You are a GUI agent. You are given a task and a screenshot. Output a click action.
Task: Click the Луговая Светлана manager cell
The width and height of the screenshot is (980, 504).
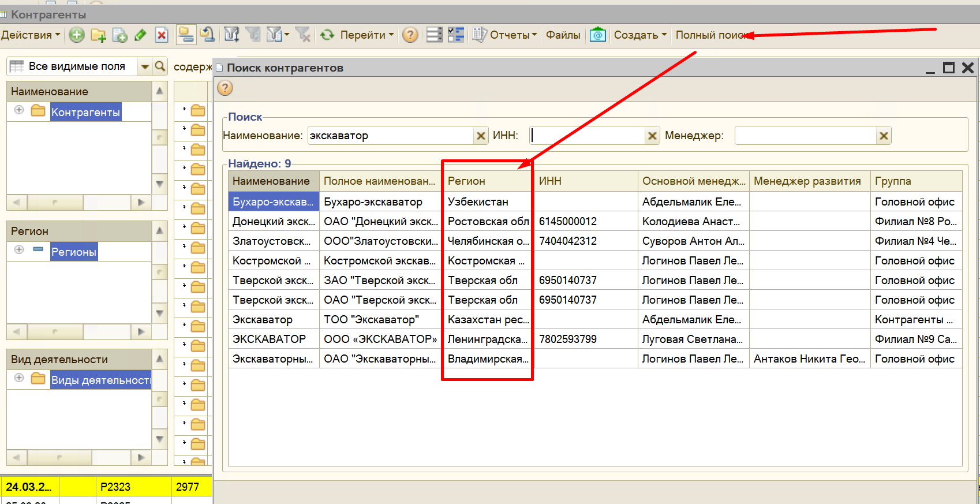pos(693,339)
